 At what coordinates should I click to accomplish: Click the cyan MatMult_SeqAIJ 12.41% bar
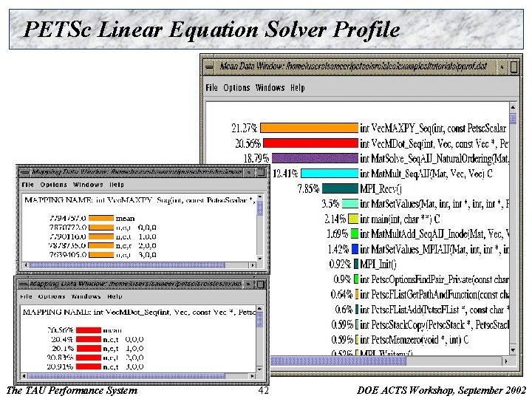(x=330, y=174)
